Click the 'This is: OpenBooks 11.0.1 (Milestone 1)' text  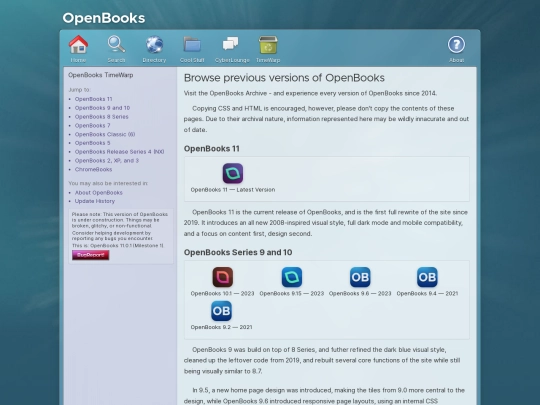click(118, 246)
